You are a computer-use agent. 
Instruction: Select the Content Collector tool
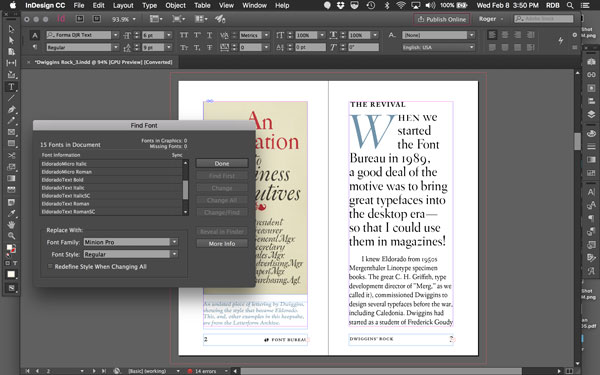coord(11,75)
